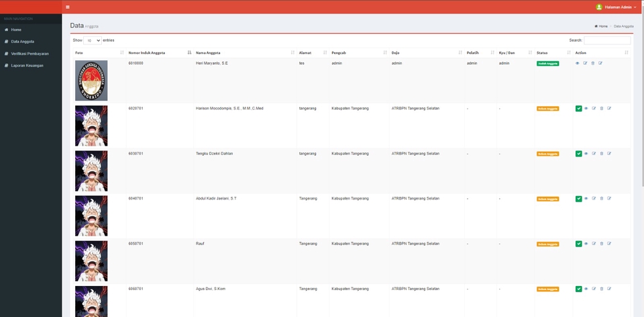Click the Home breadcrumb link
This screenshot has height=317, width=644.
click(x=601, y=26)
